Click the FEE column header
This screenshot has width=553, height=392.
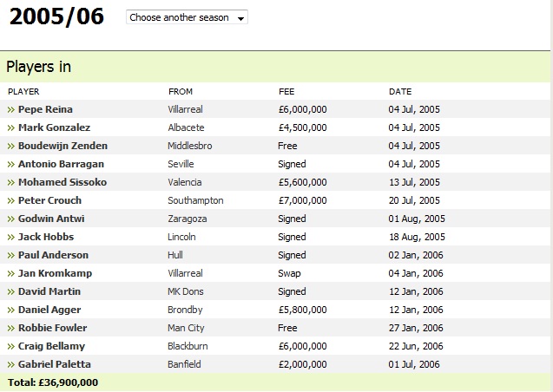(286, 92)
